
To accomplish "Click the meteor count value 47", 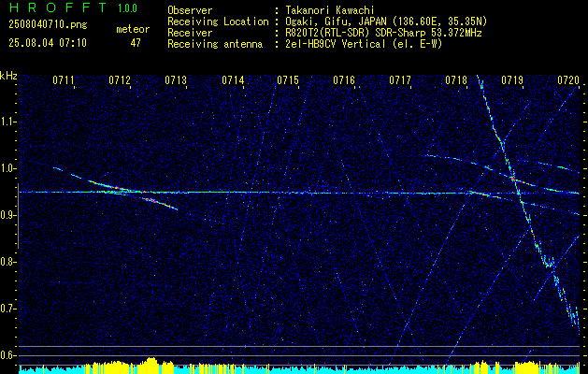I will (x=136, y=43).
